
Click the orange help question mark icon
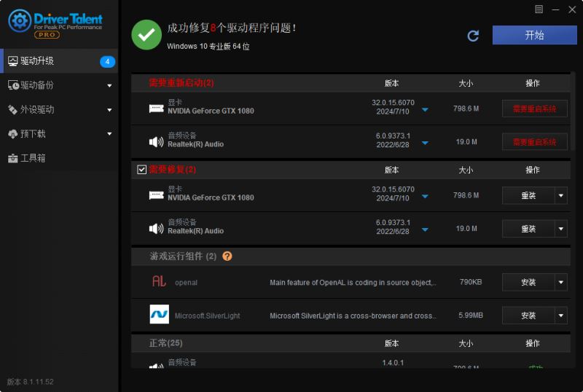227,256
